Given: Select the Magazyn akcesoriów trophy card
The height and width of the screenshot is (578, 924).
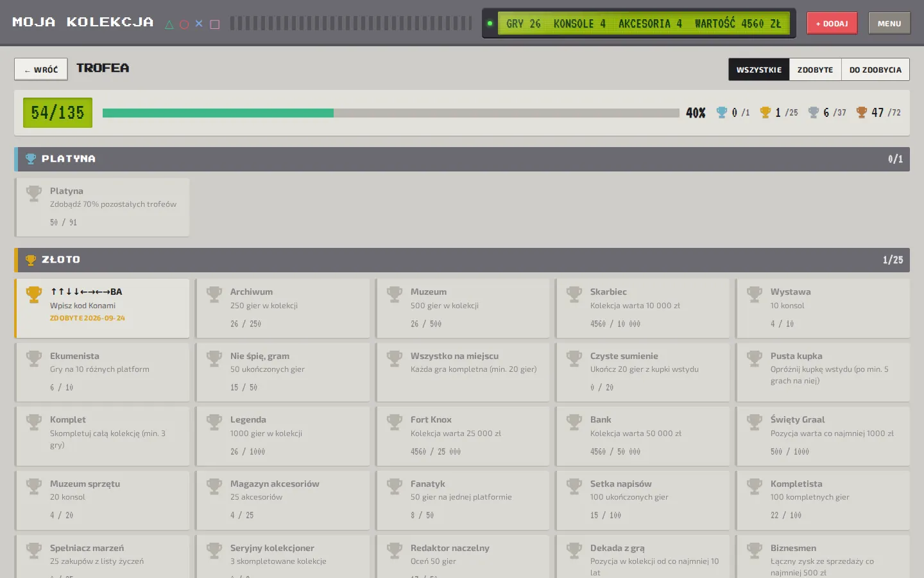Looking at the screenshot, I should pos(282,500).
